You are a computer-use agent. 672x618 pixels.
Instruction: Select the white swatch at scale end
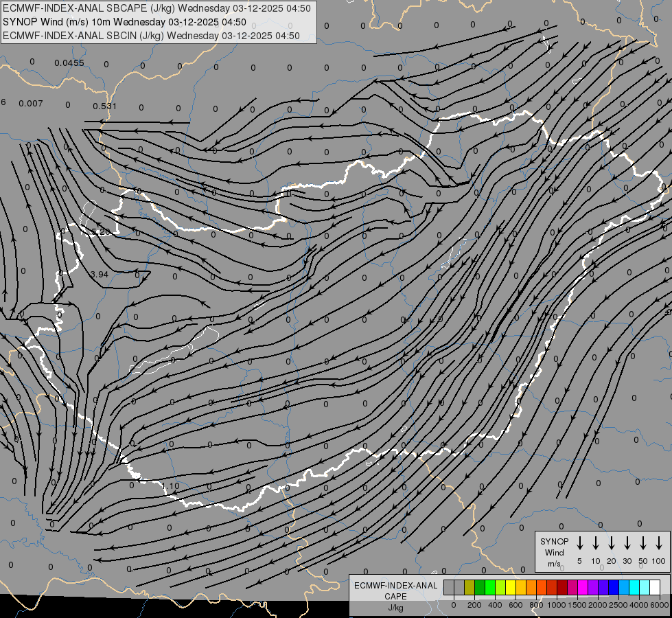click(654, 587)
